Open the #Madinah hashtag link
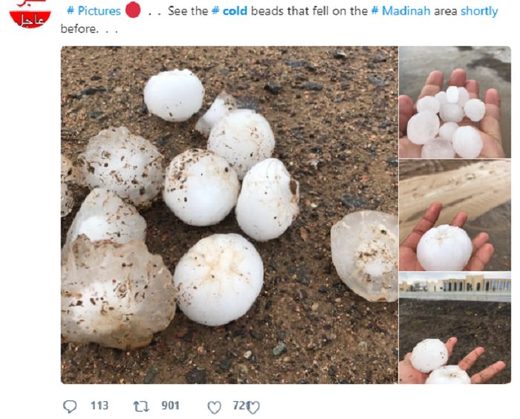 [x=401, y=11]
